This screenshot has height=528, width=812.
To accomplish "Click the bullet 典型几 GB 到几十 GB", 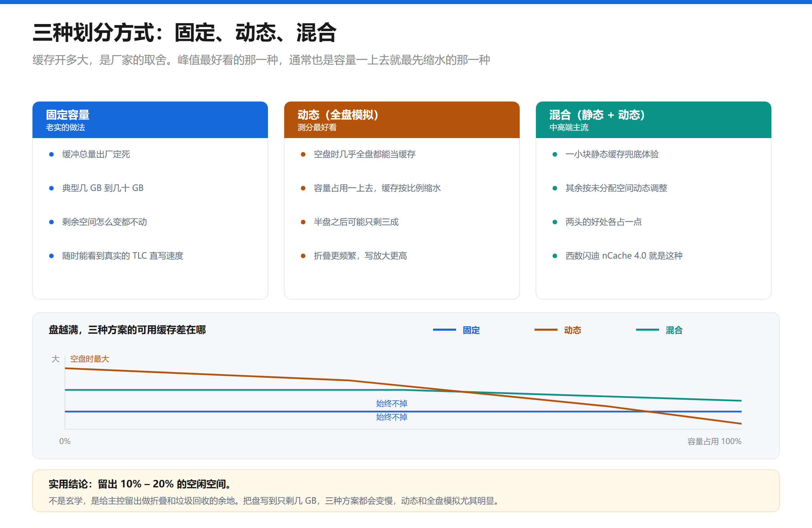I will [103, 188].
